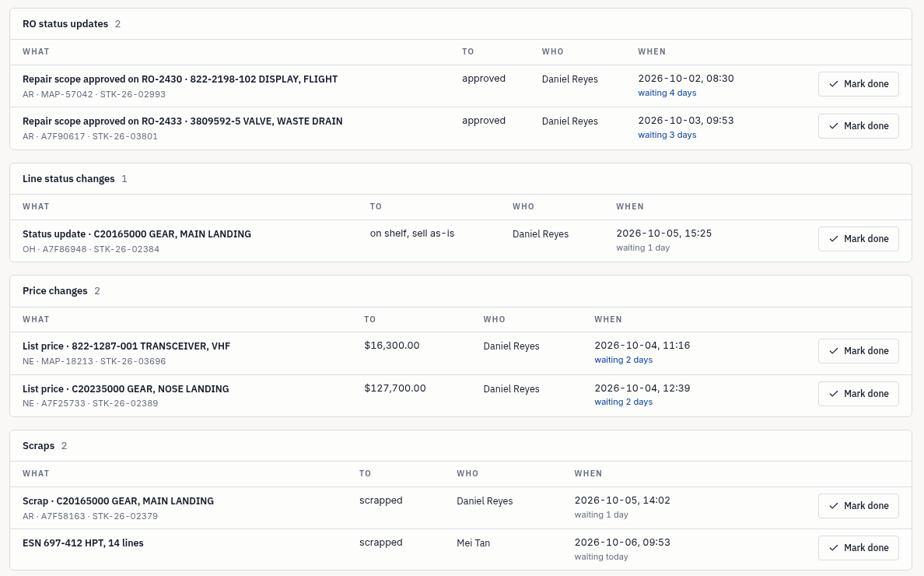924x576 pixels.
Task: Select List price 822-1287-001 TRANSCEIVER, VHF
Action: coord(126,346)
